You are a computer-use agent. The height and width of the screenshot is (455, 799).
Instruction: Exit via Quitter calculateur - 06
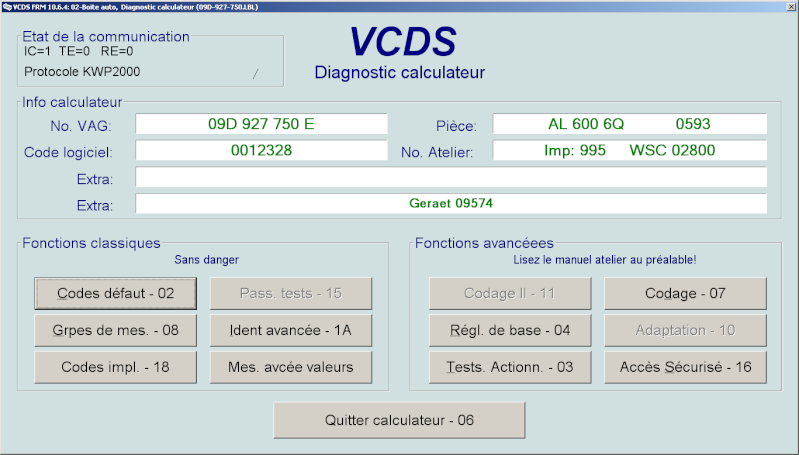[400, 420]
